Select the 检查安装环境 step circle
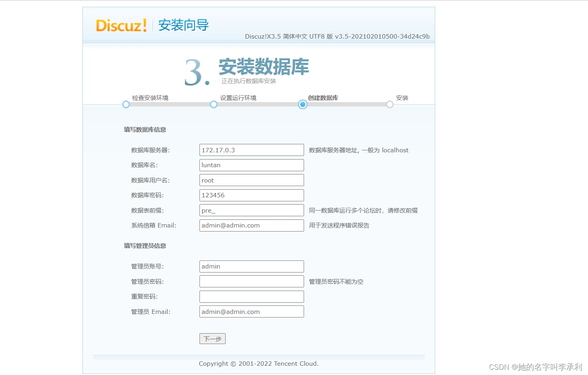 [x=125, y=104]
